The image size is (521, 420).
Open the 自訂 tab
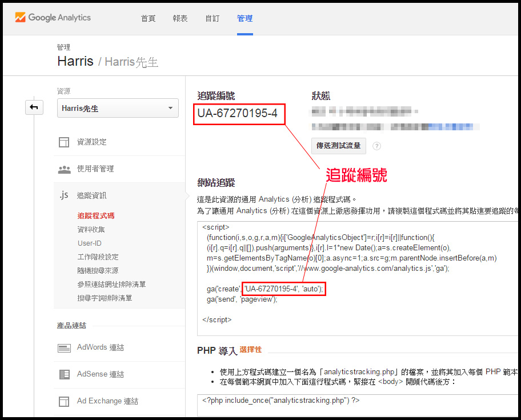tap(213, 19)
